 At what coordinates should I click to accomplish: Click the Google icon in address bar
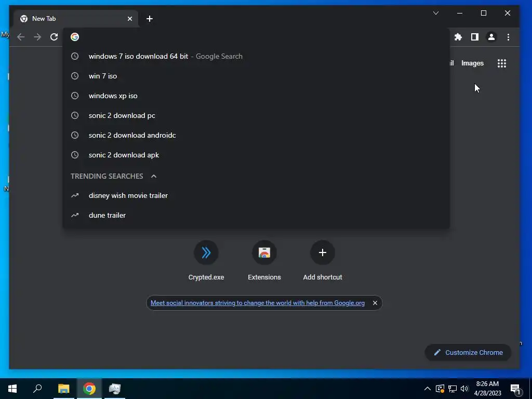[x=75, y=37]
